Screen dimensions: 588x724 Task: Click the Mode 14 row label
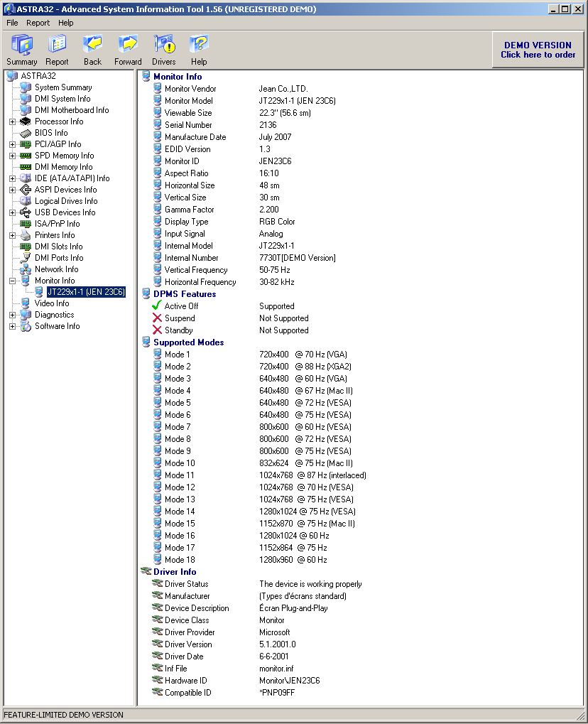pos(180,511)
